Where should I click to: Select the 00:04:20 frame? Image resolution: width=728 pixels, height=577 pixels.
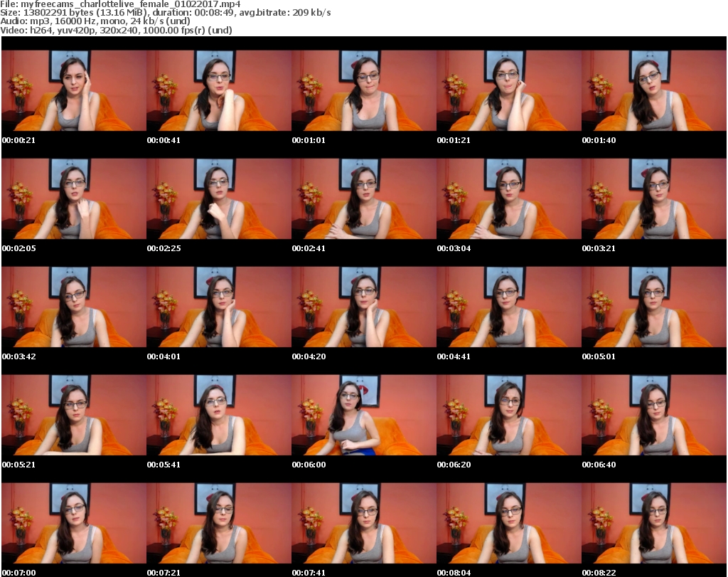pyautogui.click(x=364, y=307)
